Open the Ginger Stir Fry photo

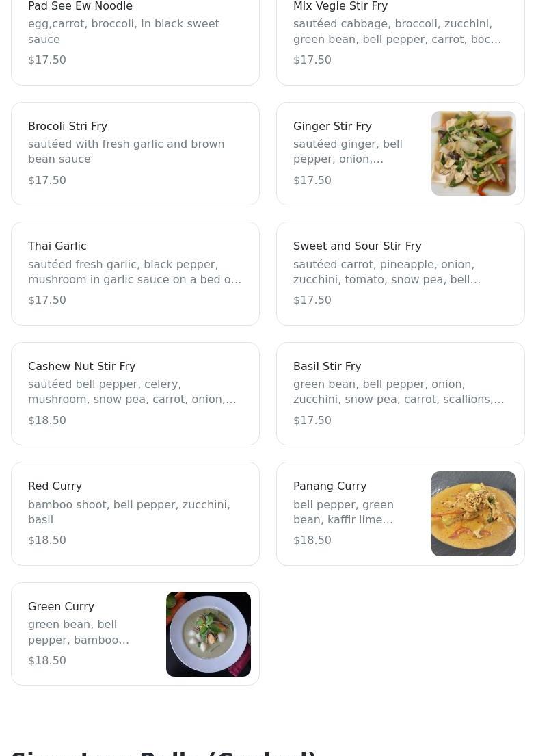[x=473, y=153]
